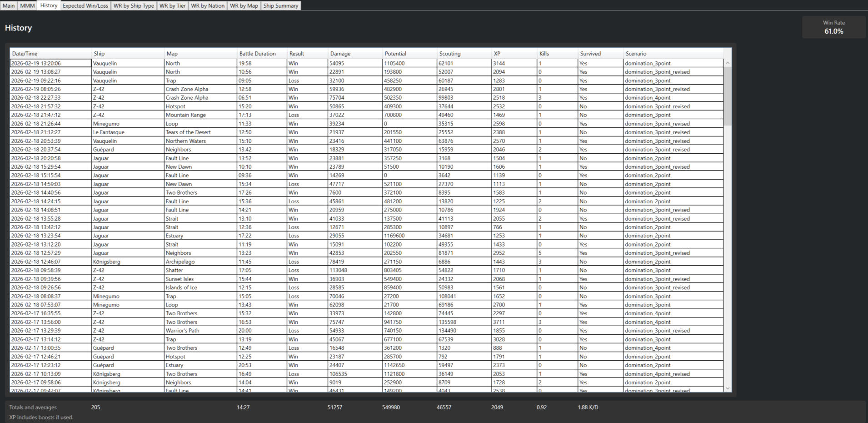
Task: Click the scroll down arrow of the history table
Action: [x=728, y=388]
